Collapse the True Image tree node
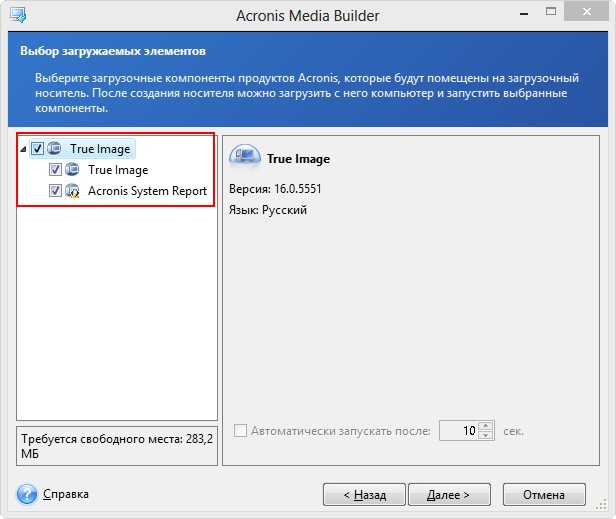Viewport: 616px width, 519px height. pos(24,149)
